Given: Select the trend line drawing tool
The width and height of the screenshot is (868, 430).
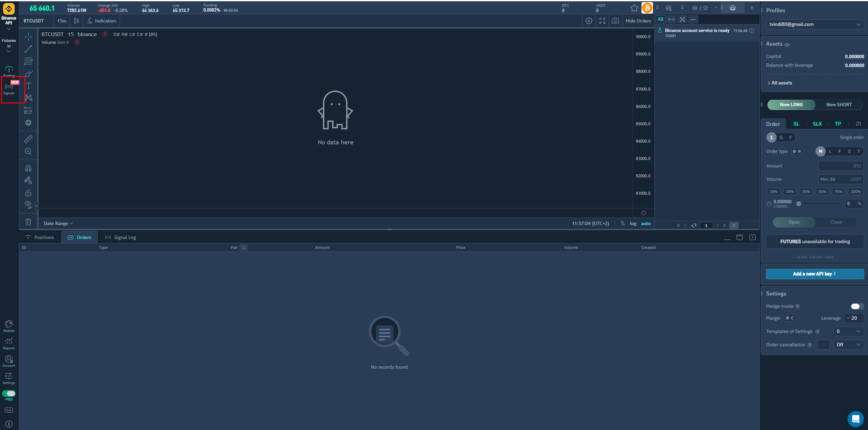Looking at the screenshot, I should click(x=28, y=49).
